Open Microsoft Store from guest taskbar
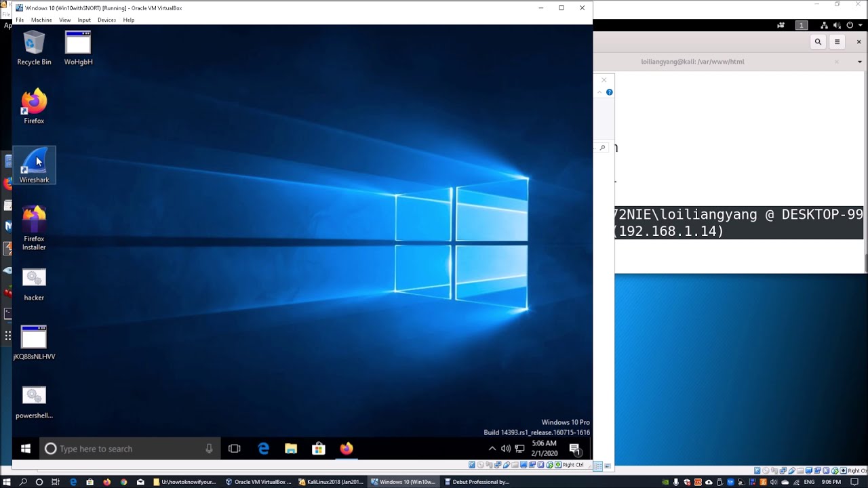 318,449
